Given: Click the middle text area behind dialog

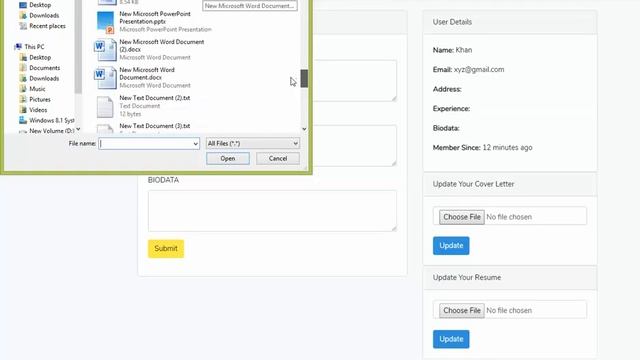Looking at the screenshot, I should pyautogui.click(x=354, y=145).
